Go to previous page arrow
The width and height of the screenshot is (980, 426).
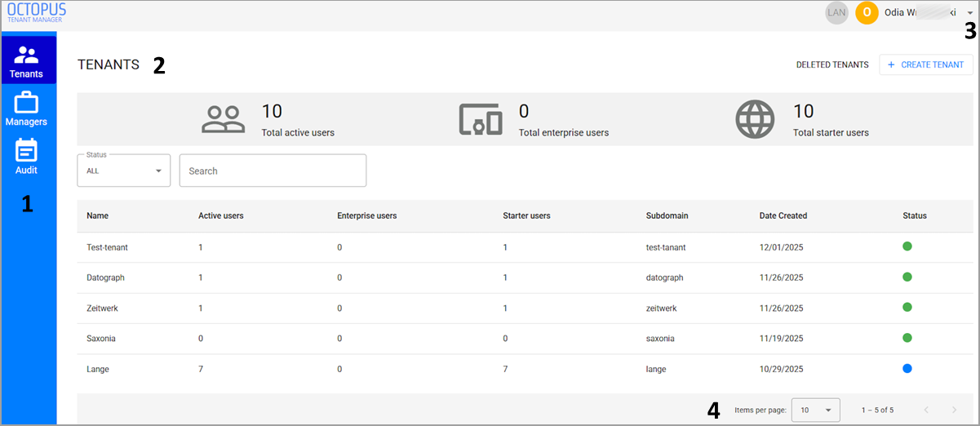point(926,410)
